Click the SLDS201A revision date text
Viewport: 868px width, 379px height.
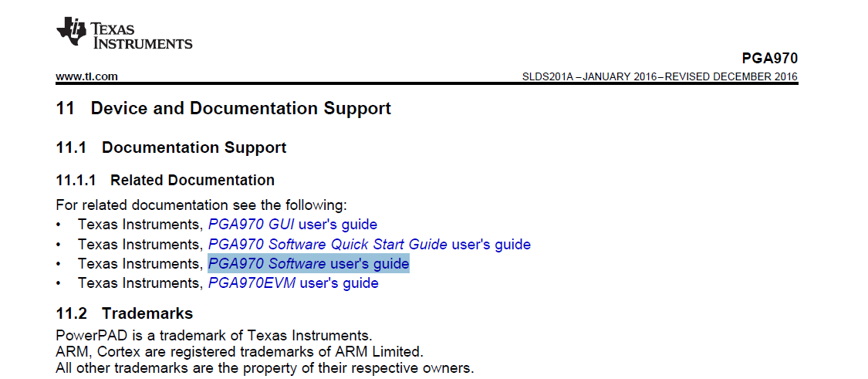[x=660, y=77]
